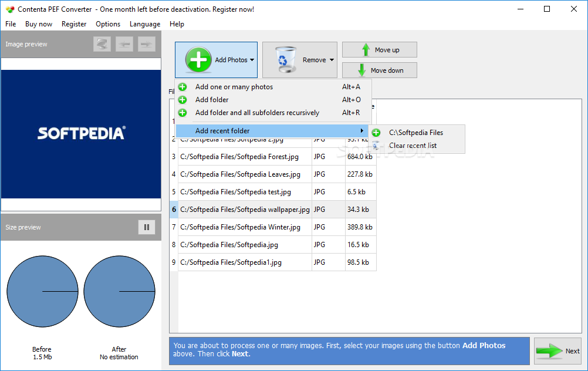The width and height of the screenshot is (588, 371).
Task: Click plus icon beside Add one or many photos
Action: point(183,87)
